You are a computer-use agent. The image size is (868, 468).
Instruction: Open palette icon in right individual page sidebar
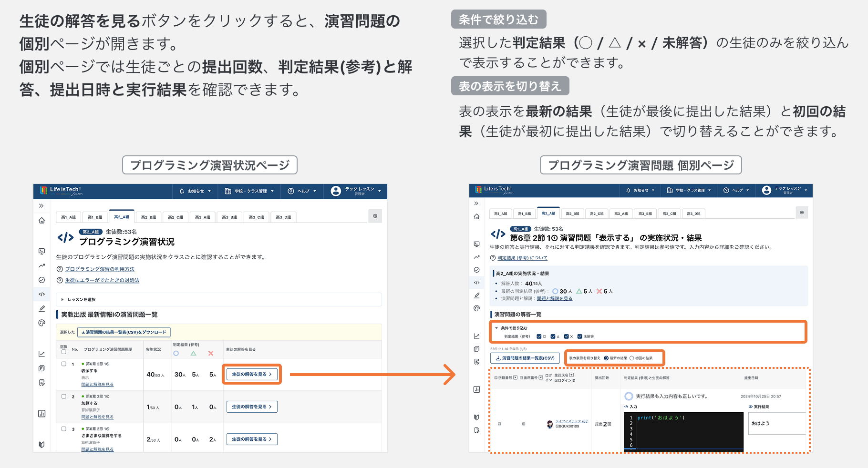coord(476,308)
